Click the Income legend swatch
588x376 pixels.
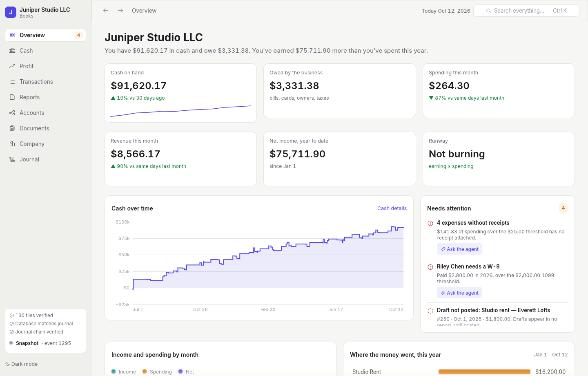[x=114, y=372]
